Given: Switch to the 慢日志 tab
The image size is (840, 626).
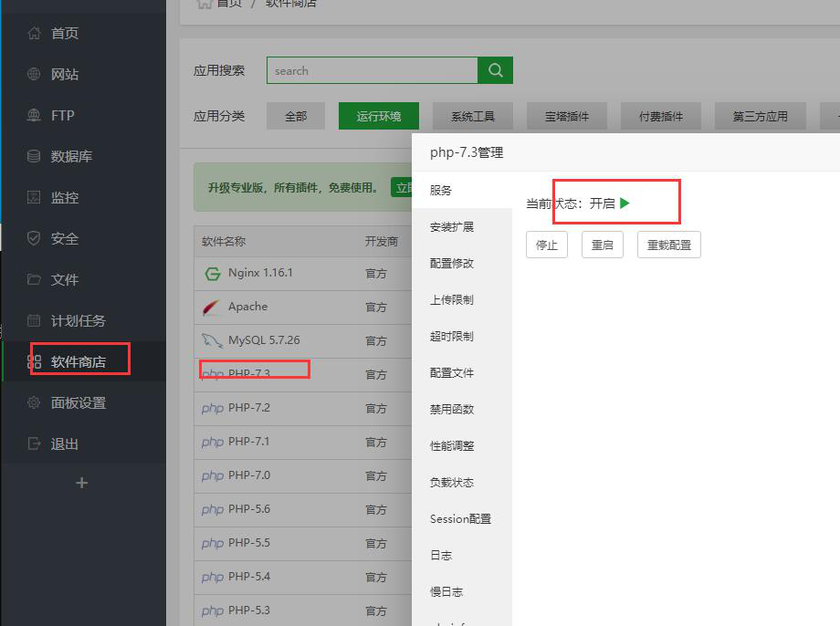Looking at the screenshot, I should click(x=462, y=591).
